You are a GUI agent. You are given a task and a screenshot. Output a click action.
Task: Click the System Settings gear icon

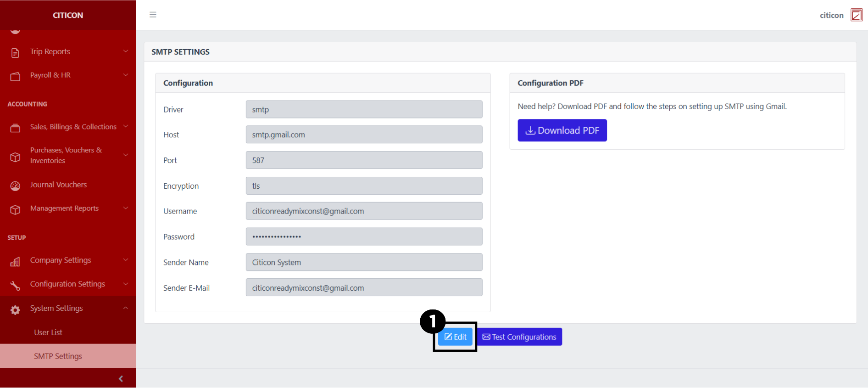pyautogui.click(x=15, y=309)
